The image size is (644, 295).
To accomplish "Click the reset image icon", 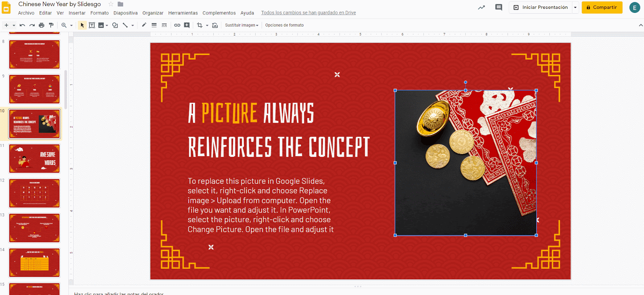I will (215, 25).
